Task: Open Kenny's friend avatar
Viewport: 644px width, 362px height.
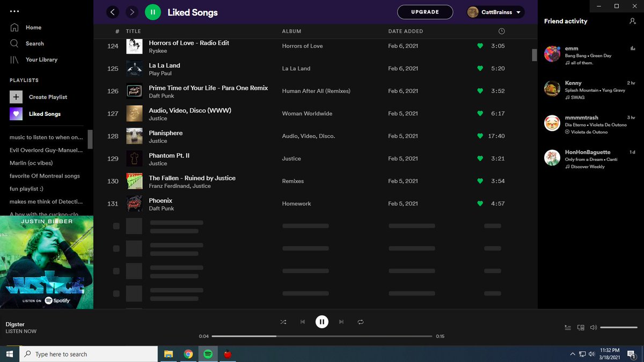Action: pos(552,88)
